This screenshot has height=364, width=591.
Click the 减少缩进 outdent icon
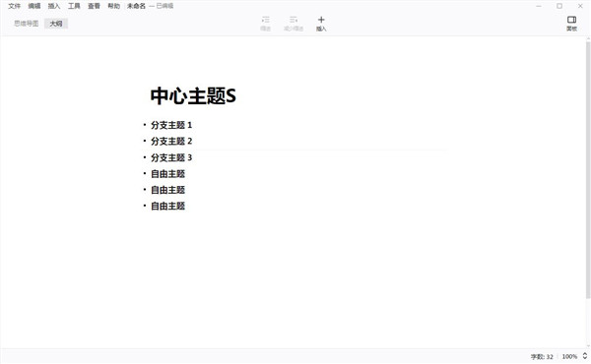click(x=294, y=24)
